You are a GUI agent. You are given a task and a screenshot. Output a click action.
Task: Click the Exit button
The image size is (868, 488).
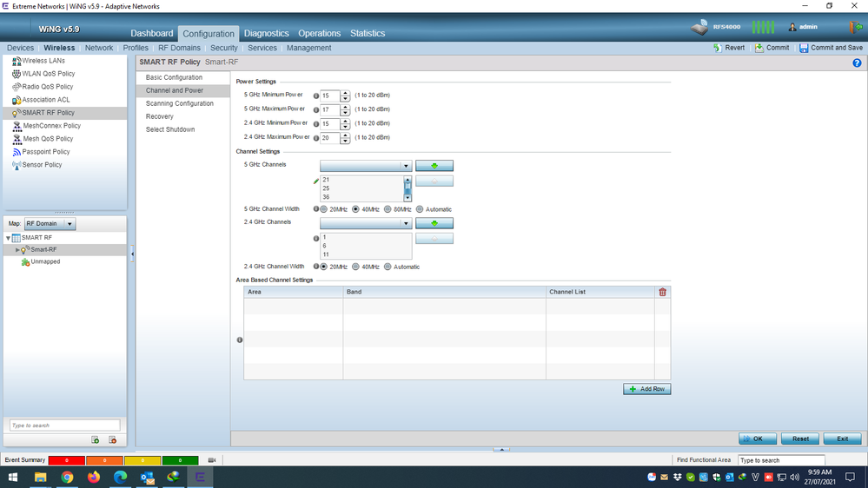842,439
